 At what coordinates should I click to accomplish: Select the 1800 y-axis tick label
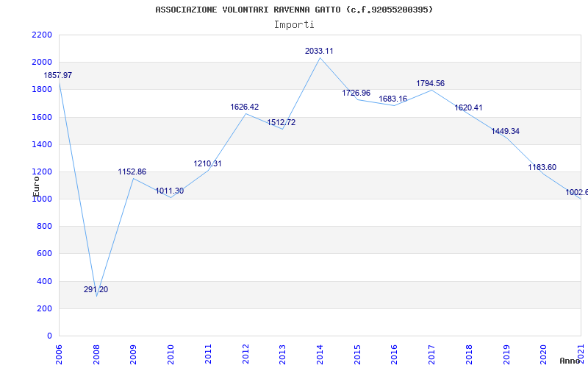[x=42, y=90]
